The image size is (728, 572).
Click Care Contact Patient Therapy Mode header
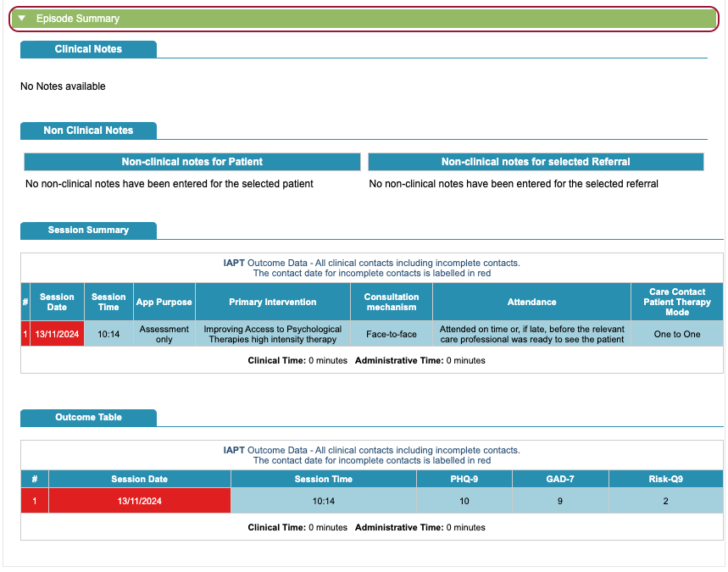tap(677, 302)
